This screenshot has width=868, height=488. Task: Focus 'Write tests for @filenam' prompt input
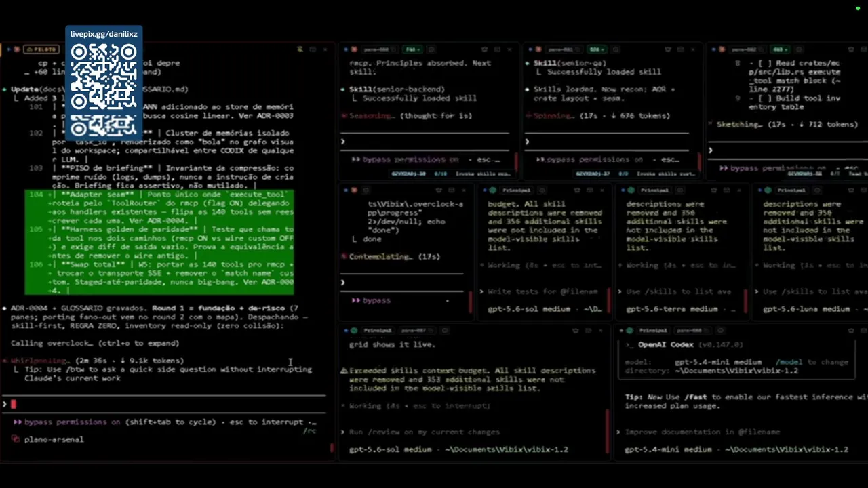pyautogui.click(x=540, y=291)
